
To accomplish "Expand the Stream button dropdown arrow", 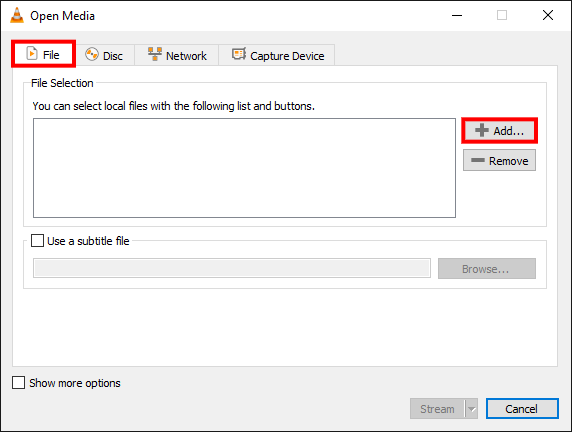I will (472, 409).
